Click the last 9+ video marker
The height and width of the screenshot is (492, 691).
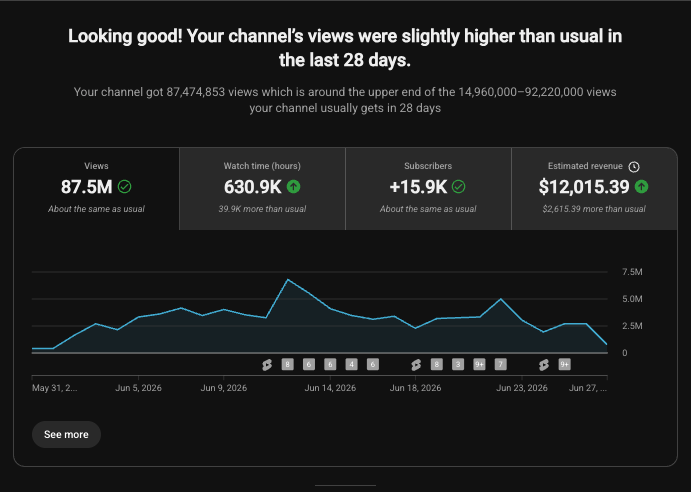tap(565, 365)
